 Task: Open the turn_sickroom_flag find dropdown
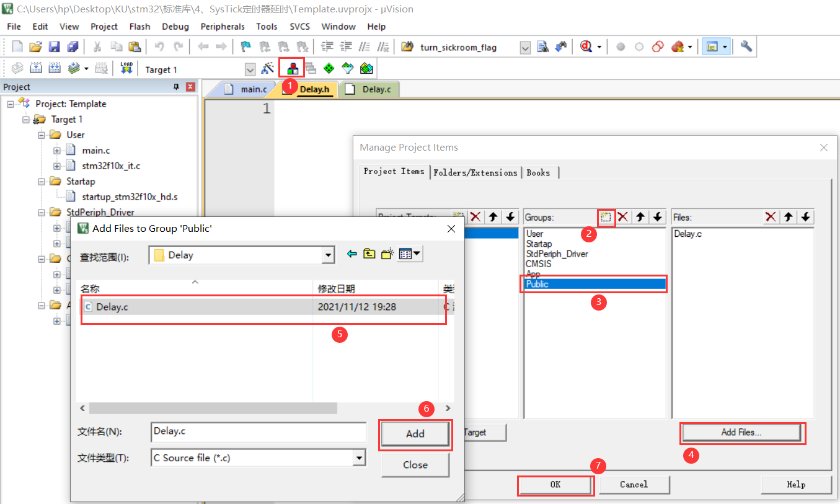(x=525, y=48)
